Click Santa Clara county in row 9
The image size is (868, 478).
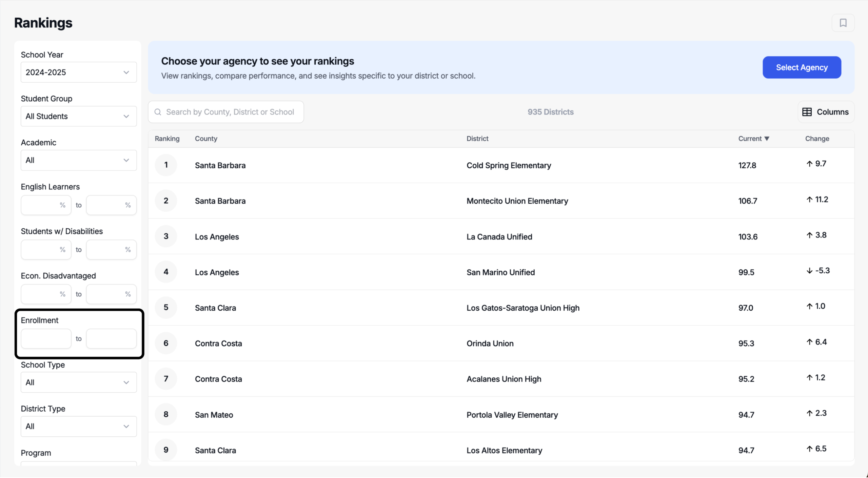215,451
